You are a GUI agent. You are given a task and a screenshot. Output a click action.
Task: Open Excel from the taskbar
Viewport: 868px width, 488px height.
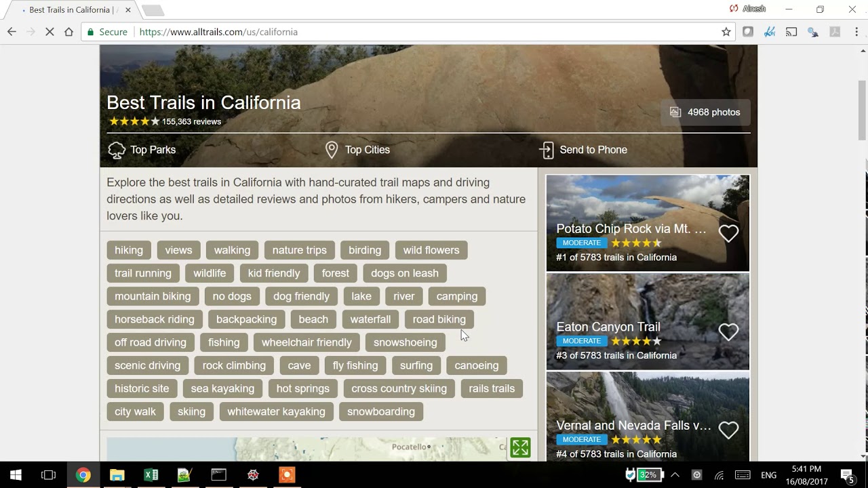[151, 475]
